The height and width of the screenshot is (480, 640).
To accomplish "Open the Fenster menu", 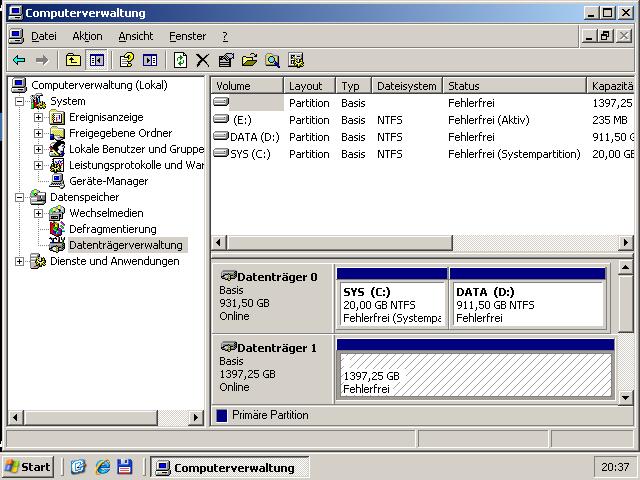I will 187,36.
